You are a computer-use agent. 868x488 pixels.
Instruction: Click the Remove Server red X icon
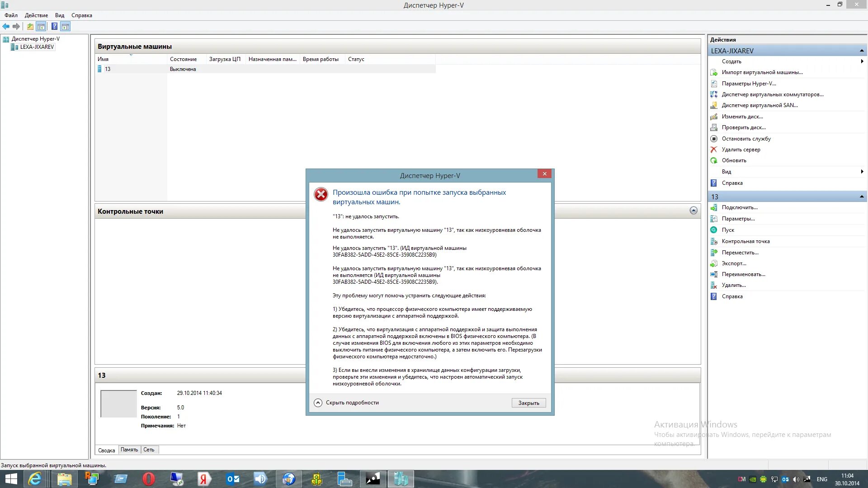point(714,150)
